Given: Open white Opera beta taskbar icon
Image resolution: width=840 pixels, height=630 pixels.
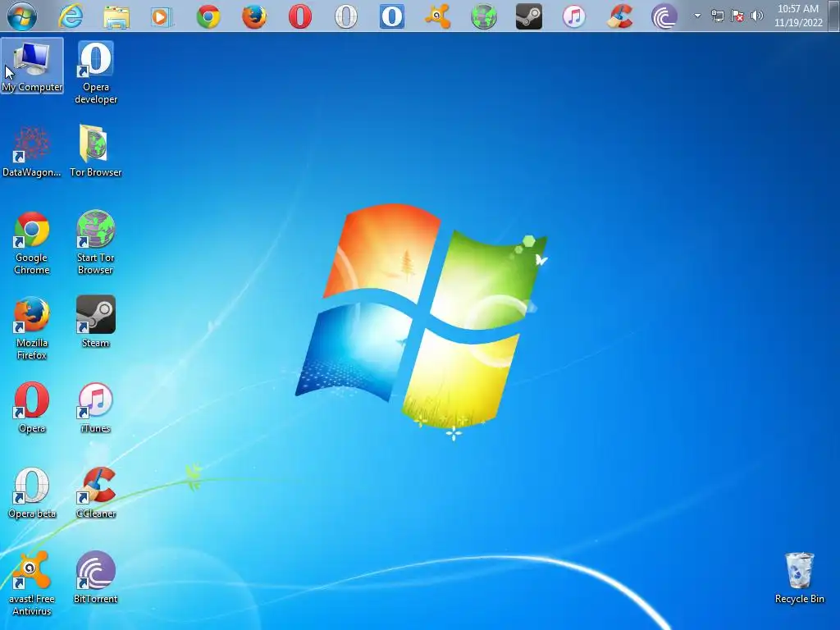Looking at the screenshot, I should tap(346, 16).
